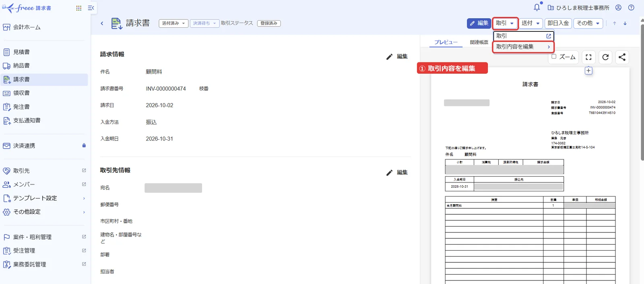The width and height of the screenshot is (644, 284).
Task: Select 請求書 in sidebar
Action: pos(44,79)
